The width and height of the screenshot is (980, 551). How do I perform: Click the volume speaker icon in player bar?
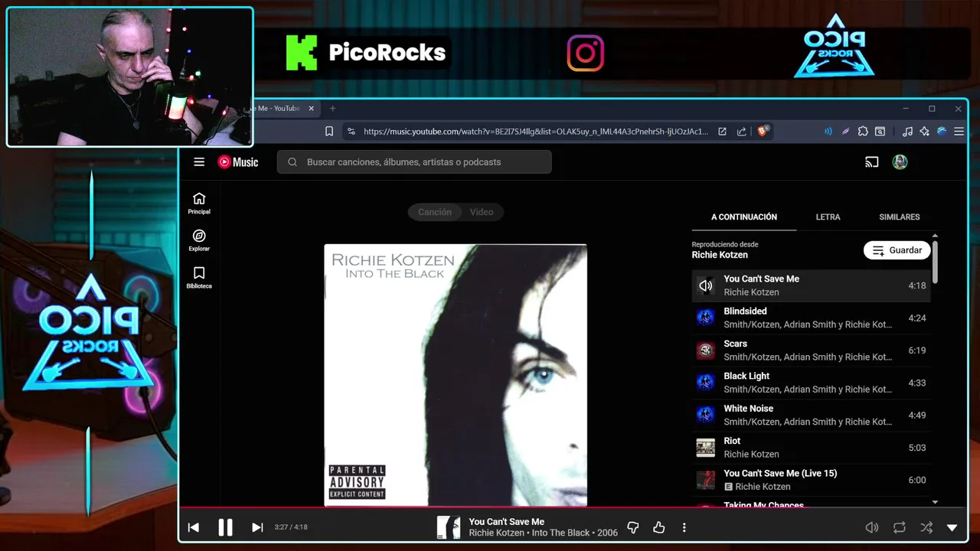click(871, 527)
